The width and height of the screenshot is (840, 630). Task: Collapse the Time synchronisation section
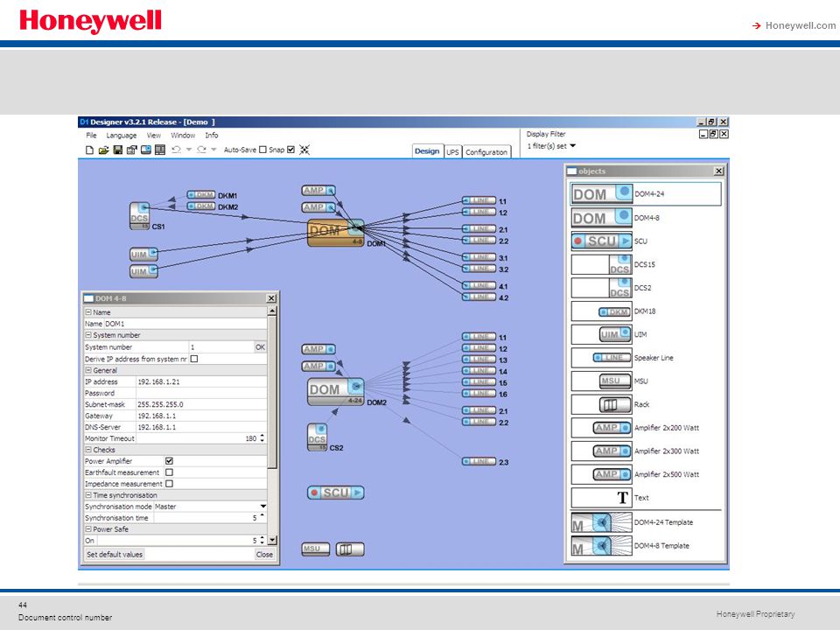click(88, 495)
